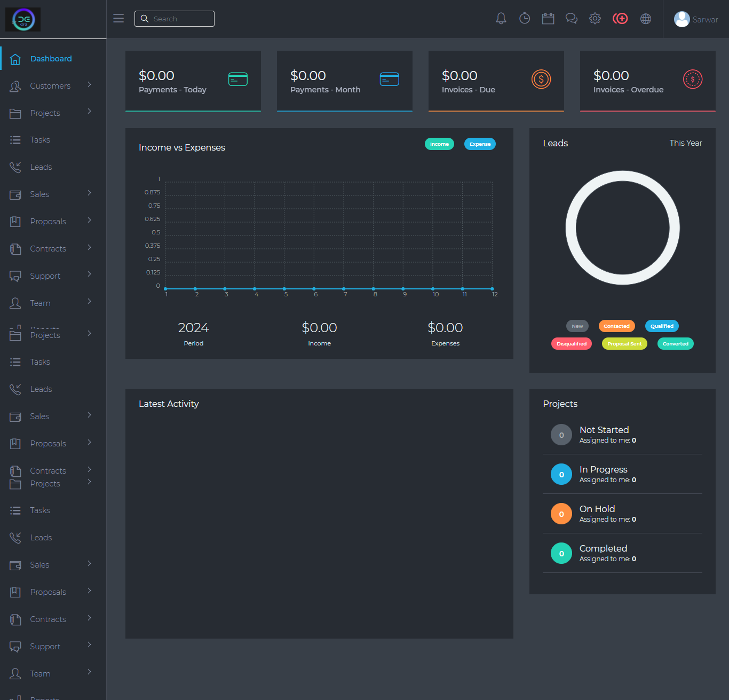729x700 pixels.
Task: Open Not Started projects link
Action: click(604, 430)
